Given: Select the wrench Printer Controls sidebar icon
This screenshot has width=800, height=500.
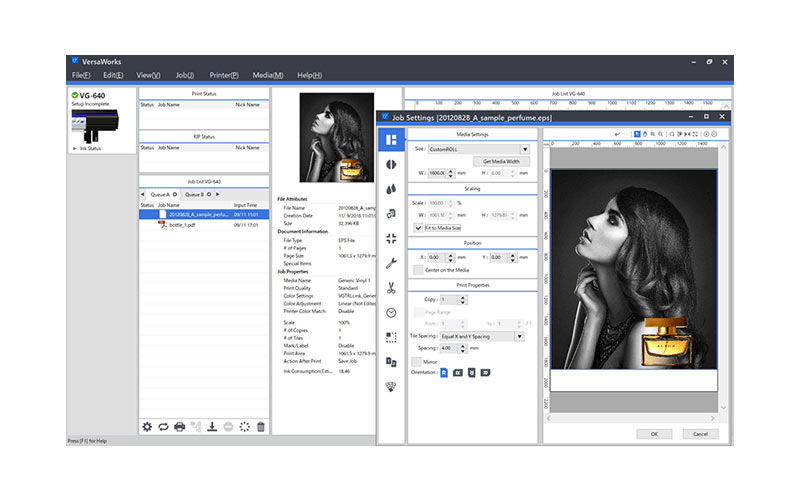Looking at the screenshot, I should [390, 263].
